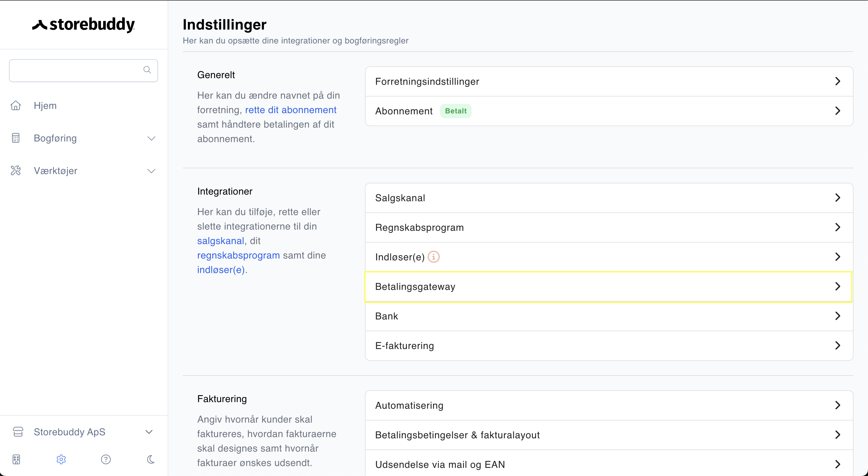Click the Abonnement row arrow

pos(838,111)
